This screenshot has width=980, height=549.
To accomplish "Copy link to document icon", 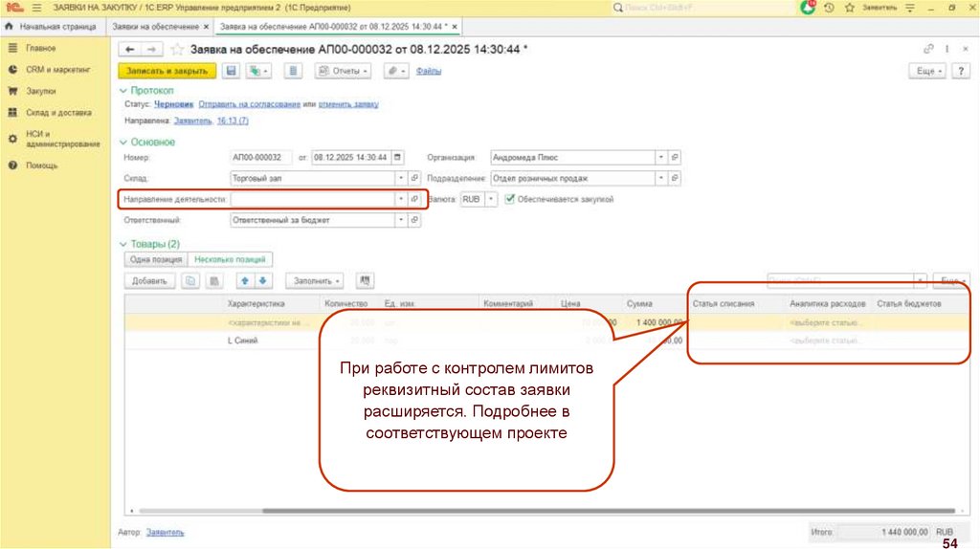I will tap(928, 49).
